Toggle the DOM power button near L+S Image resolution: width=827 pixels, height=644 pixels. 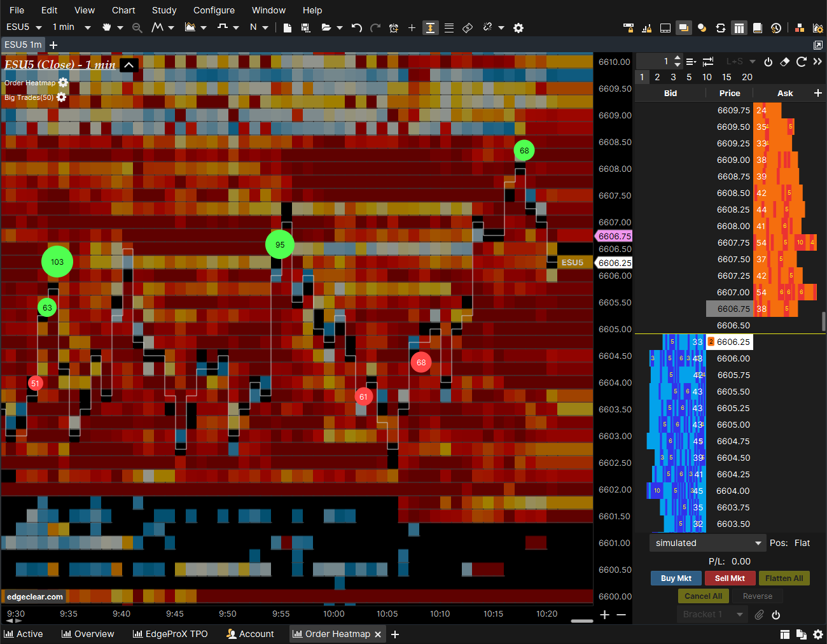[x=768, y=62]
